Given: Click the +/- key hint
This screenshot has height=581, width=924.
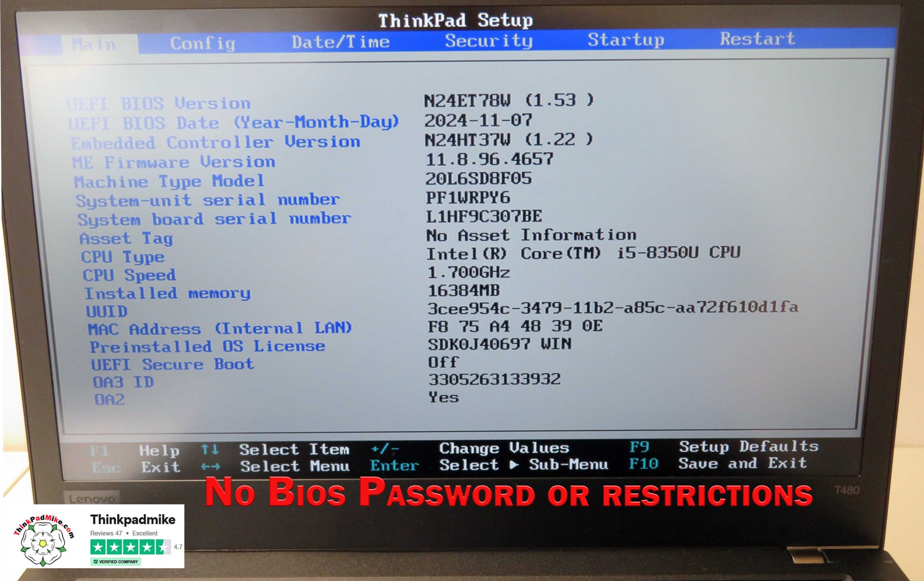Looking at the screenshot, I should tap(385, 448).
